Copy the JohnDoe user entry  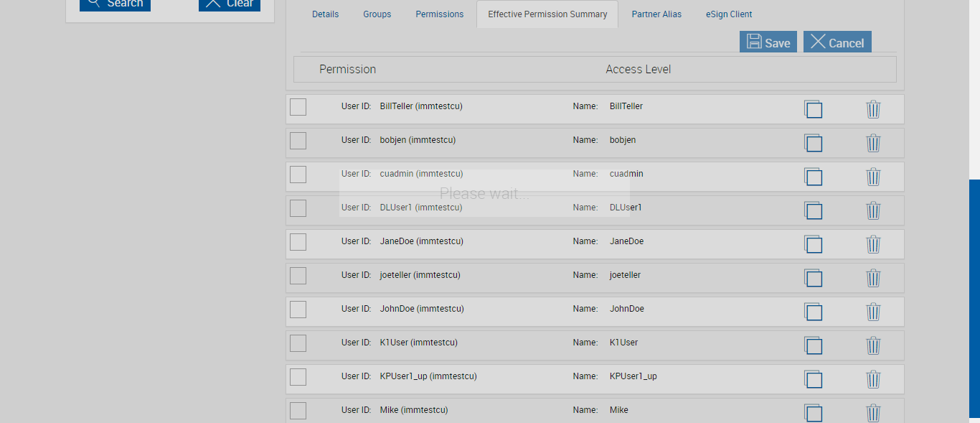pyautogui.click(x=813, y=312)
